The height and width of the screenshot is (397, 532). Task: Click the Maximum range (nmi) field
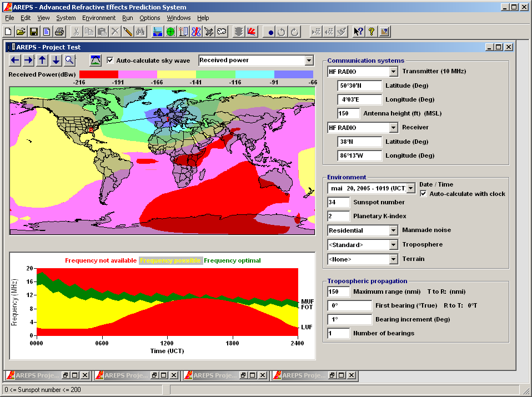coord(338,292)
